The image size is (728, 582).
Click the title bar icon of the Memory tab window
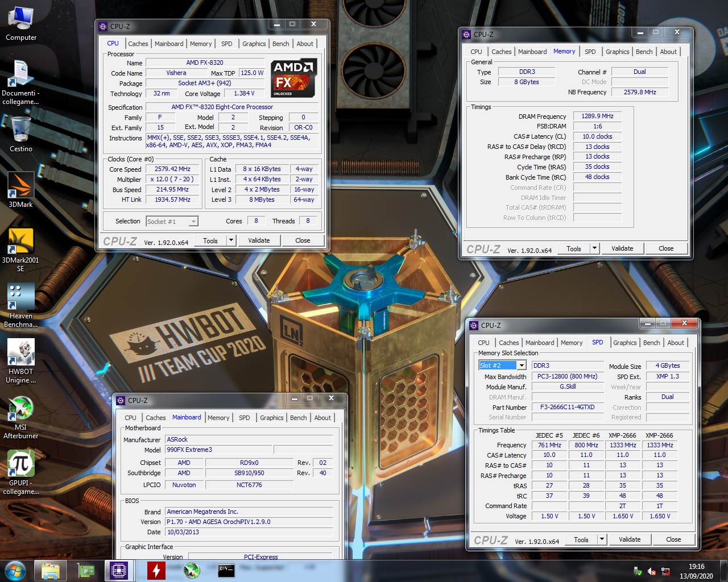(x=466, y=34)
